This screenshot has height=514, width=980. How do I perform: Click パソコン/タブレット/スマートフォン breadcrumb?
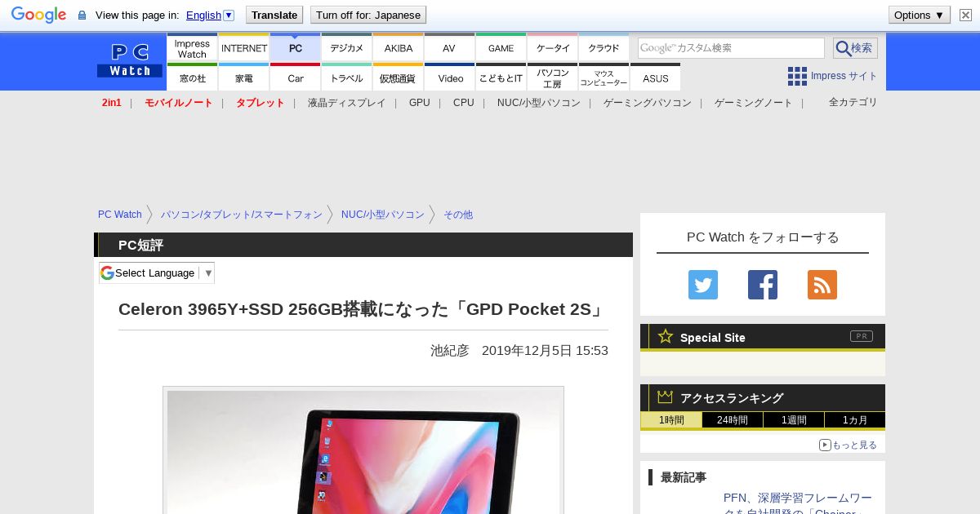[x=242, y=215]
